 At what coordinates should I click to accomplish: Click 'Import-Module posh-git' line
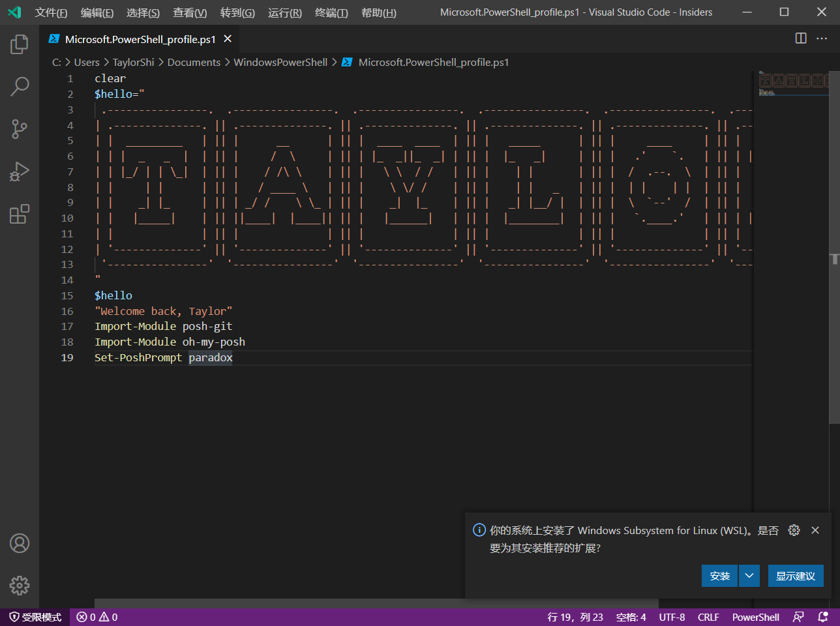tap(164, 326)
